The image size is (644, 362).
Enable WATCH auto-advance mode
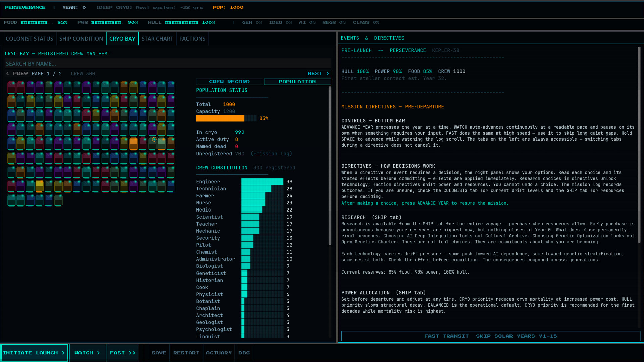87,353
